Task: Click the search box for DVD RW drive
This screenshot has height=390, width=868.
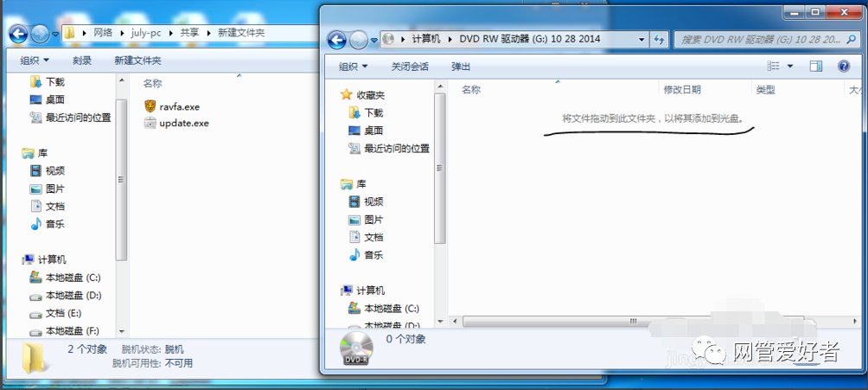Action: (767, 39)
